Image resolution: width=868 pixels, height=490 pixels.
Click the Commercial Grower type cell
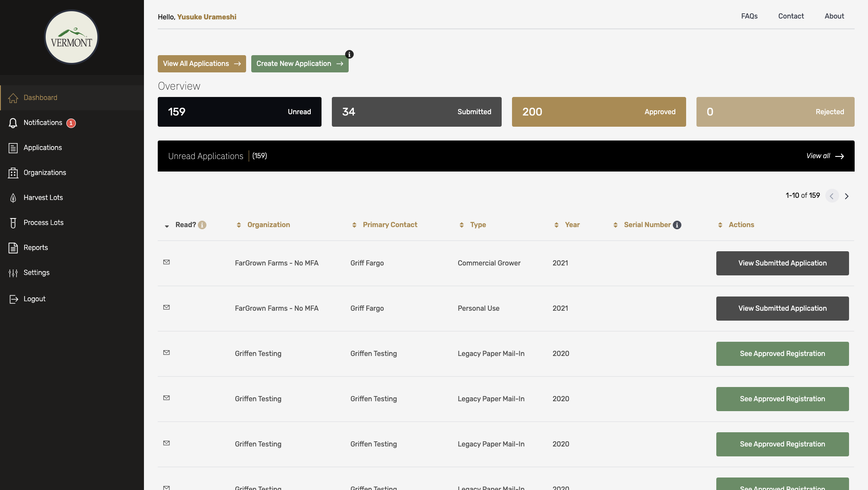pos(489,263)
